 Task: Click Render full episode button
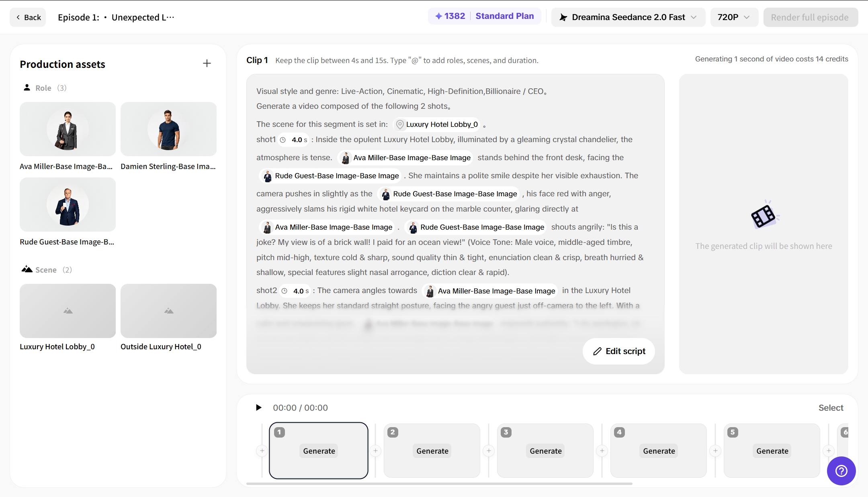pos(810,17)
